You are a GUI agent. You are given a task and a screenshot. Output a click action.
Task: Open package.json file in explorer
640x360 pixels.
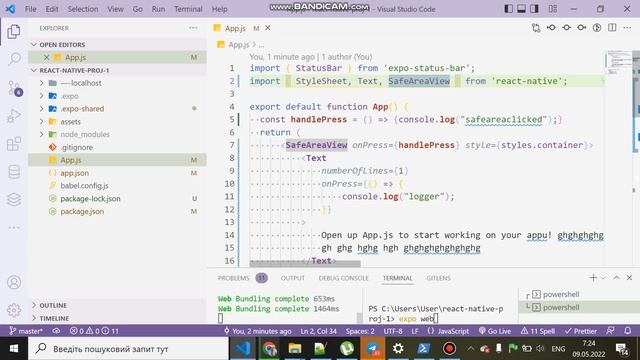(x=82, y=211)
